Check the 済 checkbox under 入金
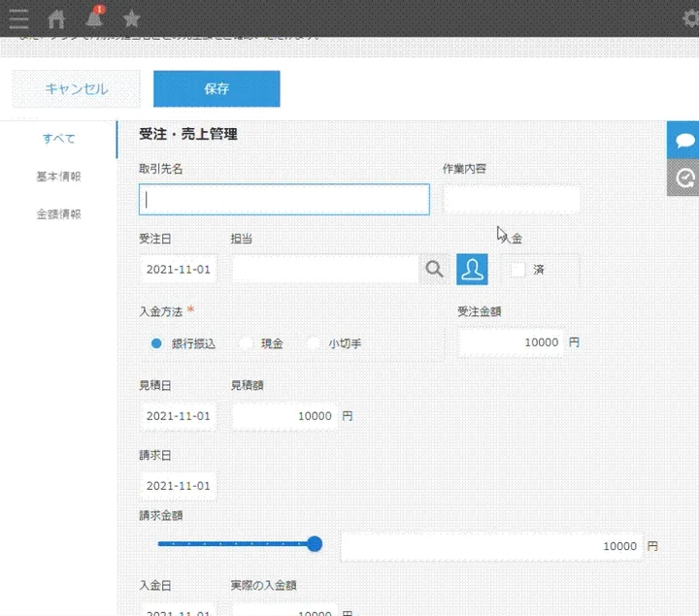 coord(518,270)
